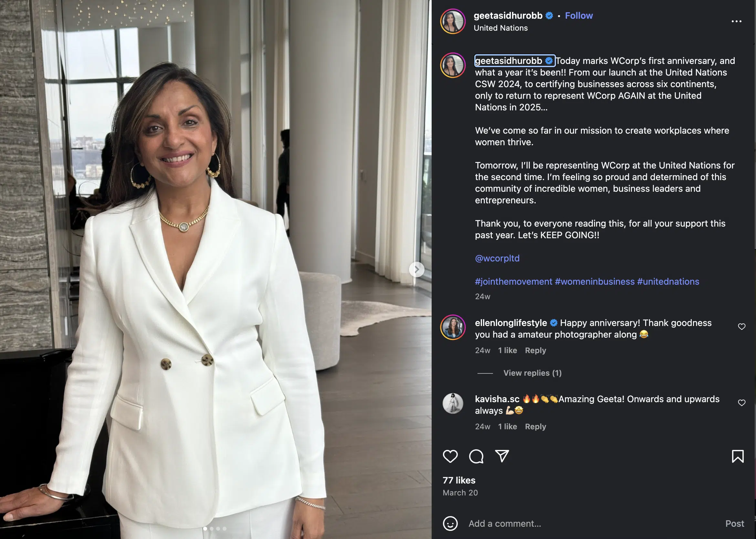This screenshot has width=756, height=539.
Task: Like kavisha.sc's comment
Action: coord(742,402)
